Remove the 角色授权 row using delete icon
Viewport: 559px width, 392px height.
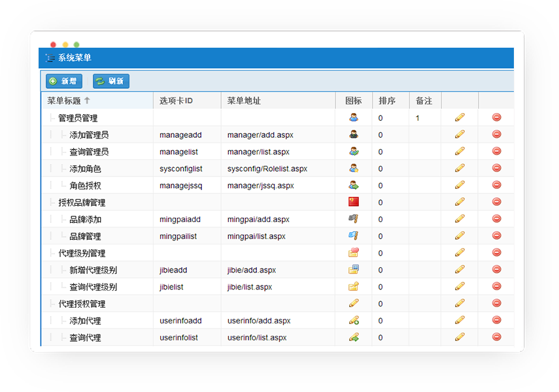pos(496,186)
